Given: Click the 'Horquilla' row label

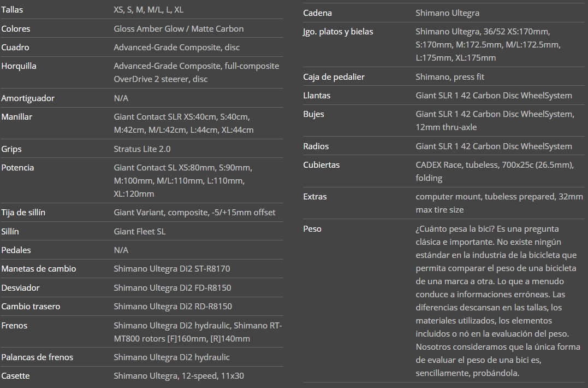Looking at the screenshot, I should point(19,66).
